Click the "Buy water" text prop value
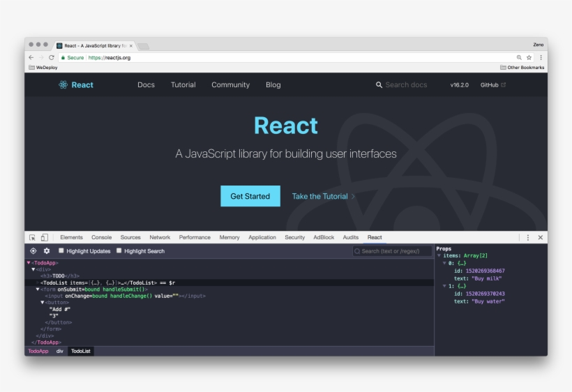 (x=488, y=301)
